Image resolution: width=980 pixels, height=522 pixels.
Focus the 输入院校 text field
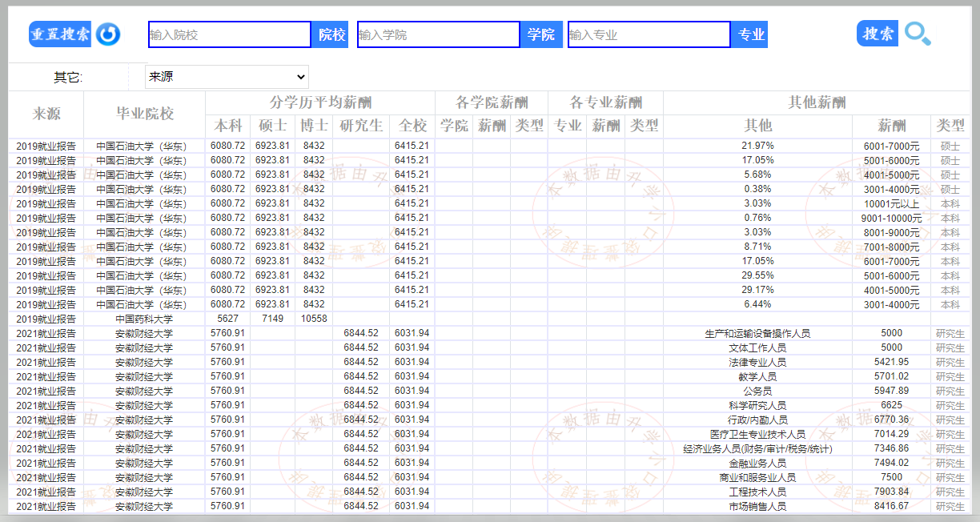pos(230,34)
